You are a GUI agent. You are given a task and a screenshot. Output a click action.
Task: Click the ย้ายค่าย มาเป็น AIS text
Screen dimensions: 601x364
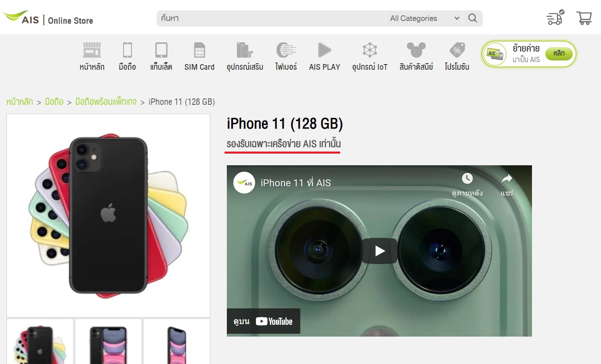526,54
